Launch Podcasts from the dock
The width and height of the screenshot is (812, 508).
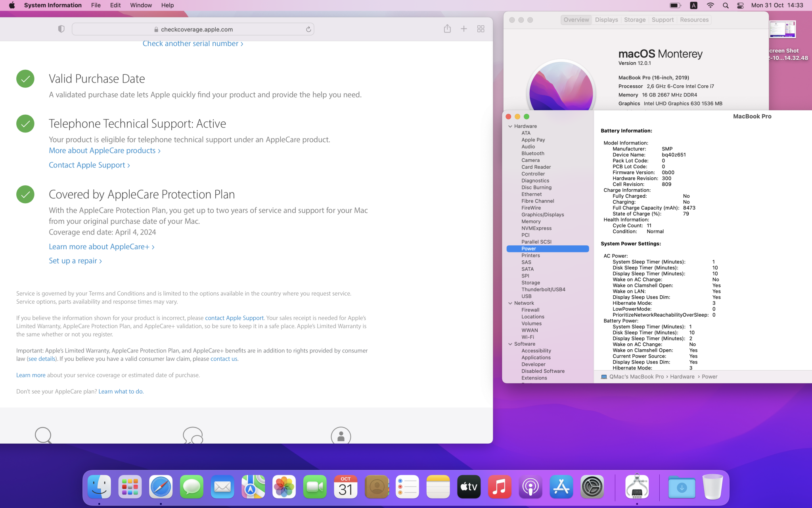point(530,487)
